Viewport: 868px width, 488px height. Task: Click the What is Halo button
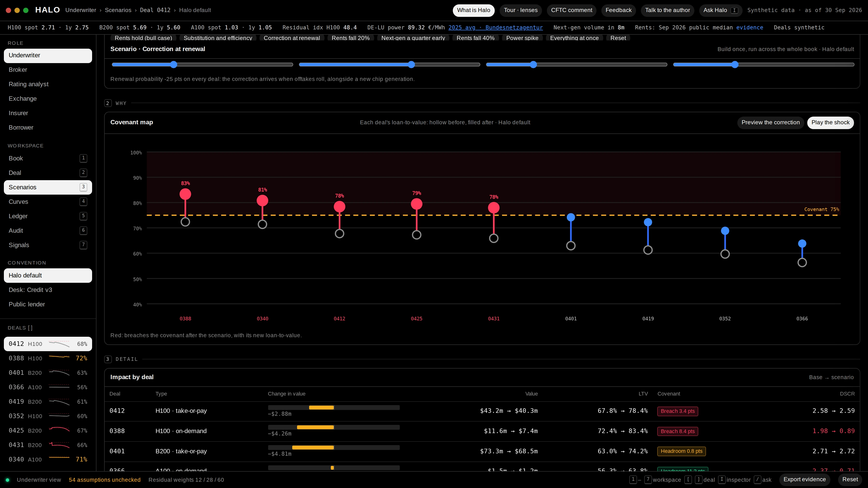point(474,10)
